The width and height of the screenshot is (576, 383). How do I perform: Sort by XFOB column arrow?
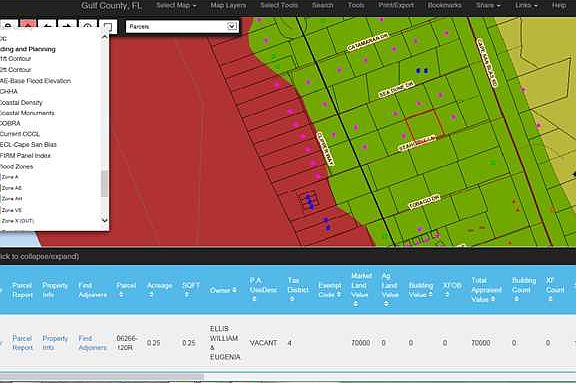(446, 295)
